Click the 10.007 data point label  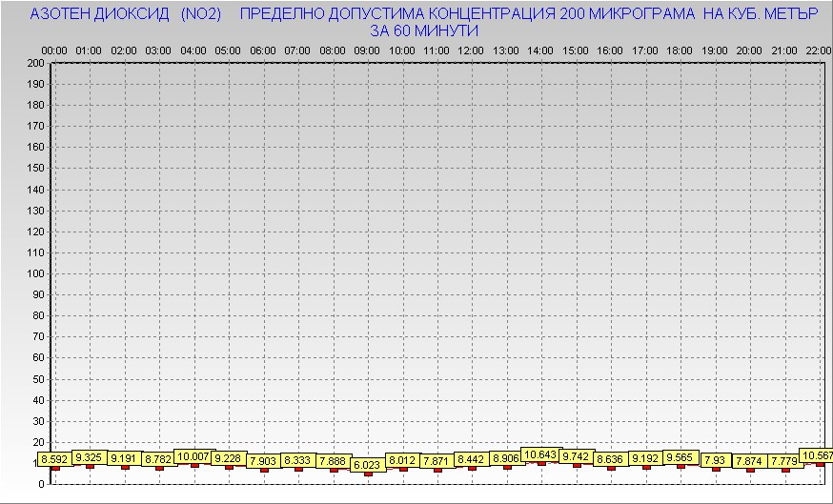tap(193, 456)
